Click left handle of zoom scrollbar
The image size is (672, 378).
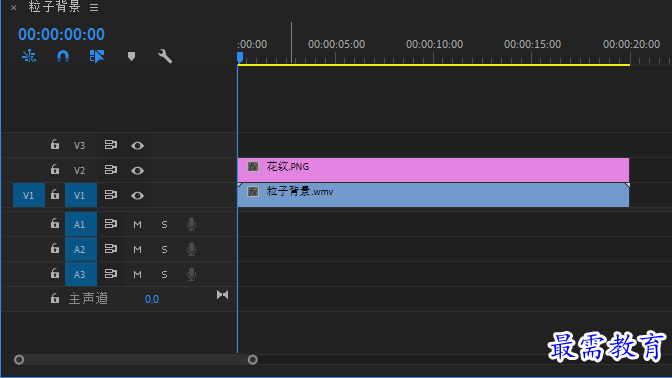click(19, 360)
